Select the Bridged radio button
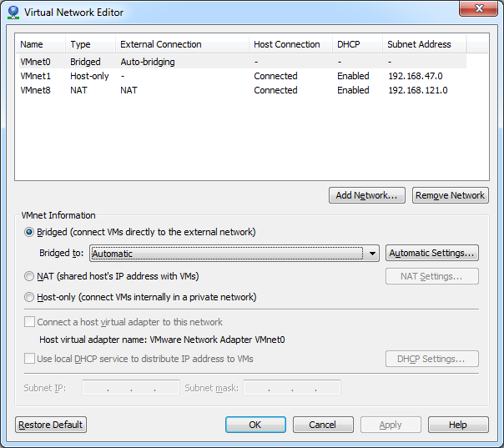Viewport: 504px width, 448px height. [30, 232]
